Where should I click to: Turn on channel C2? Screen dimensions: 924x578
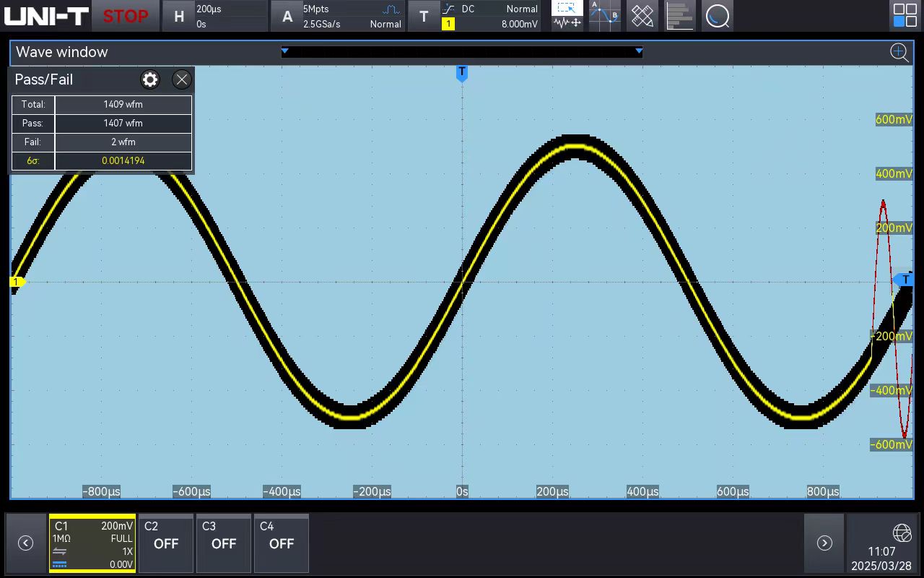(x=165, y=543)
